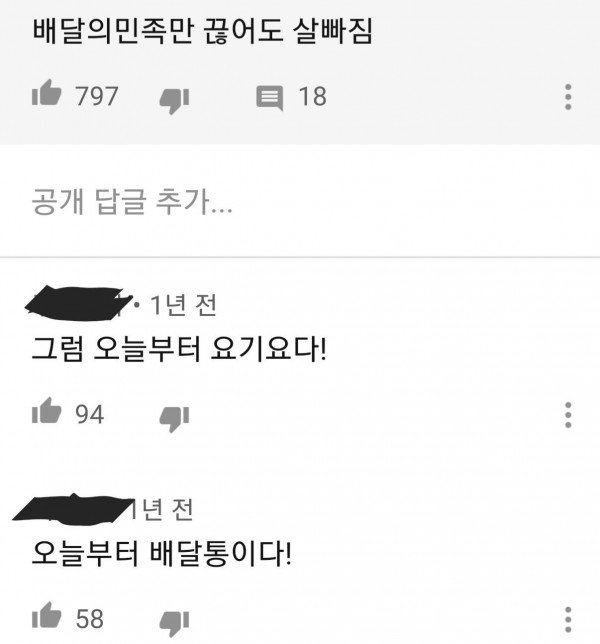Click second reply's redacted author name
The image size is (600, 644).
tap(73, 508)
